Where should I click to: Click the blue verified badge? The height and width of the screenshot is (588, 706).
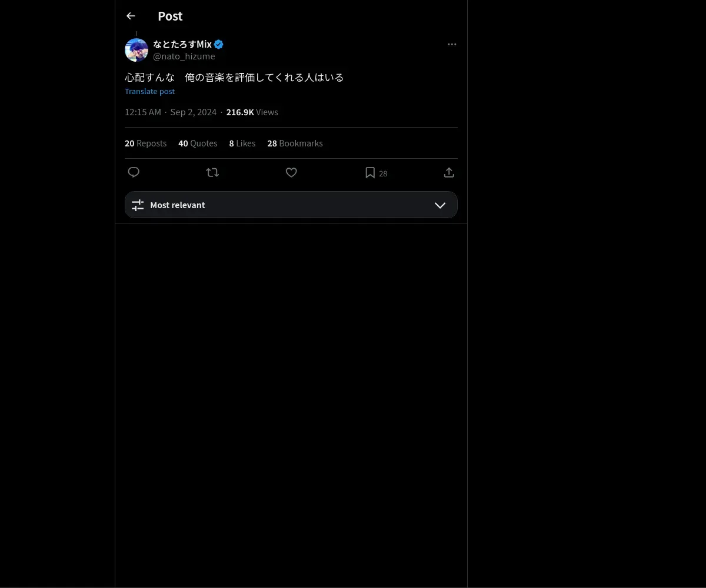coord(219,45)
